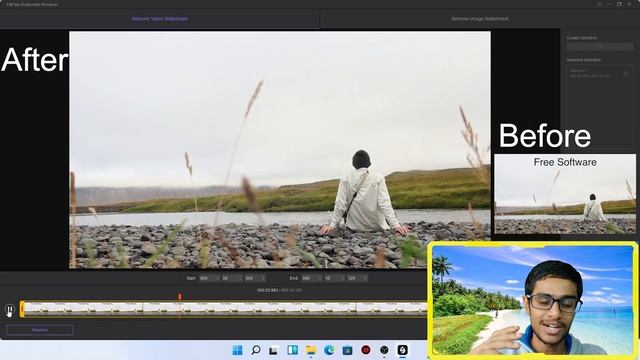Click the main video preview area
Viewport: 640px width, 360px height.
280,150
